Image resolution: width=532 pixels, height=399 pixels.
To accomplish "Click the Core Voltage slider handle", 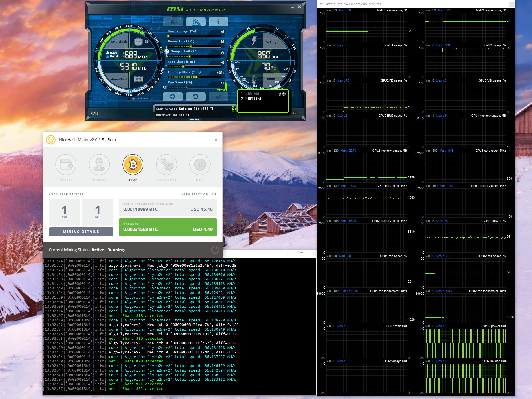I will pyautogui.click(x=168, y=36).
